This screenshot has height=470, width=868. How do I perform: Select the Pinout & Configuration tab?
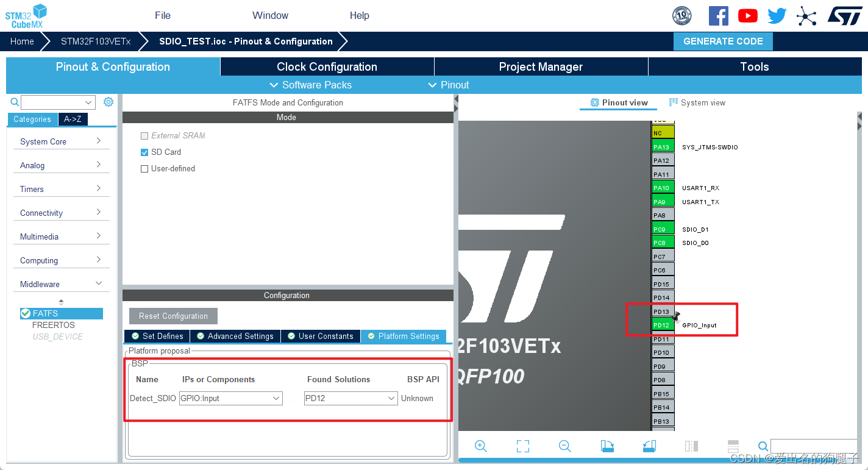pos(113,66)
